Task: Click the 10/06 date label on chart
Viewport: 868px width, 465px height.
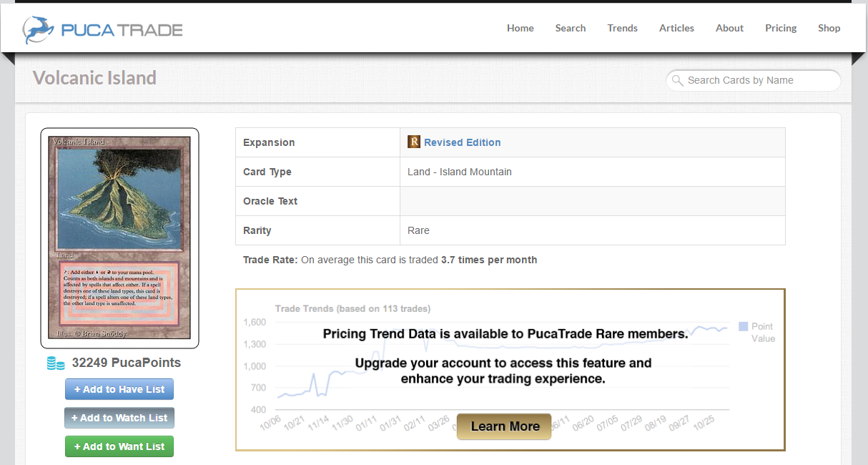Action: pos(270,424)
